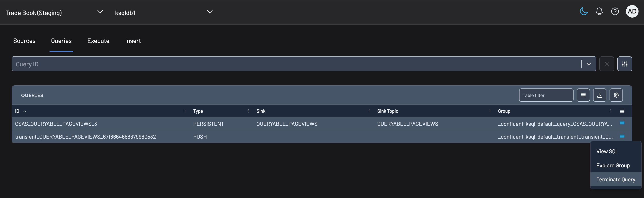The width and height of the screenshot is (644, 198).
Task: Open the queries table settings gear
Action: 616,95
